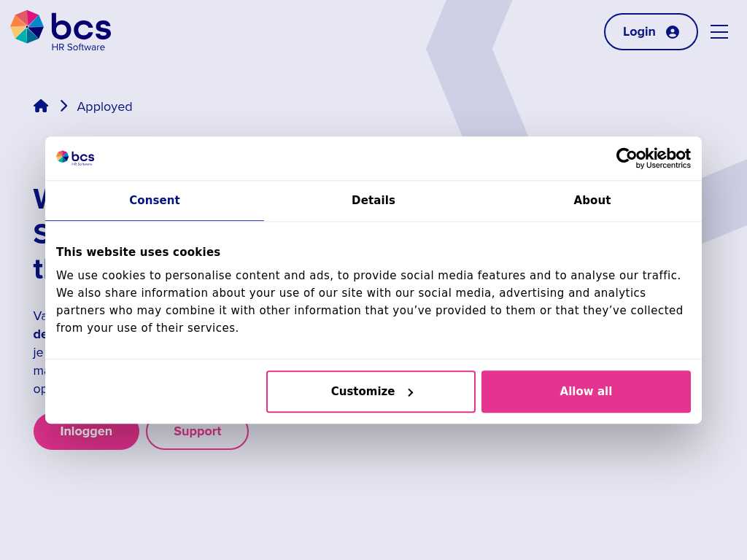Image resolution: width=747 pixels, height=560 pixels.
Task: Click the Login button label in the header
Action: (639, 32)
